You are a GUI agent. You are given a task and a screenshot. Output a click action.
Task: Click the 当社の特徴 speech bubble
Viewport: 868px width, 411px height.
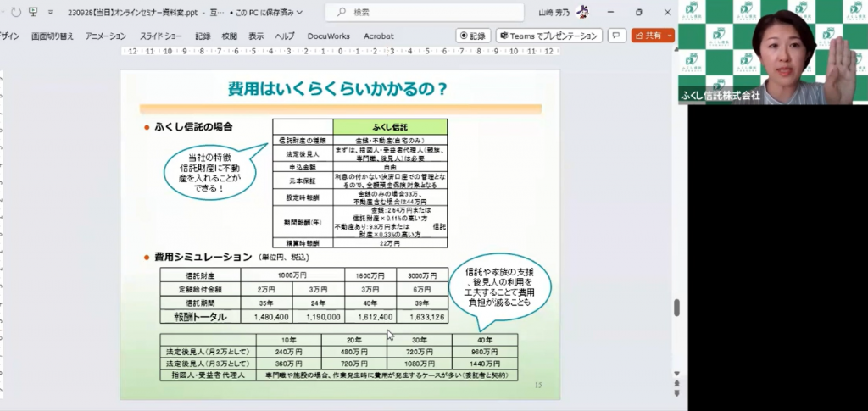[210, 171]
